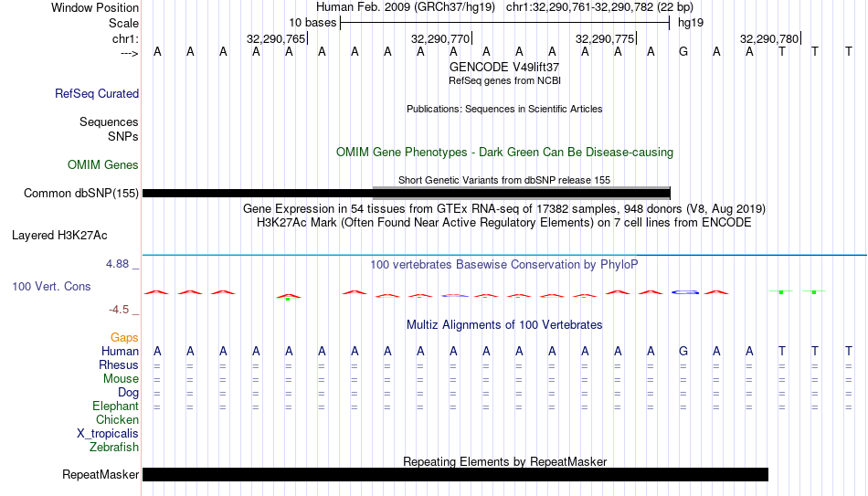Screen dimensions: 868x496
Task: Click the -4.5 lower conservation scale value
Action: pos(119,310)
